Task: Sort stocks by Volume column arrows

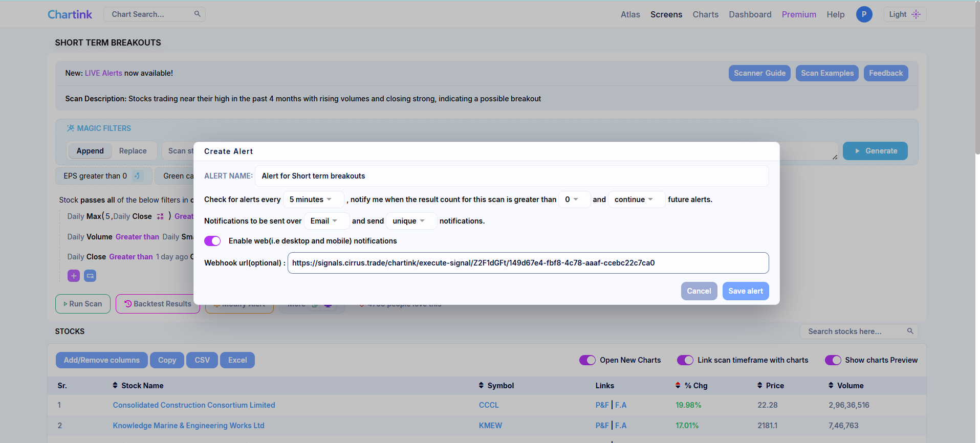Action: click(831, 385)
